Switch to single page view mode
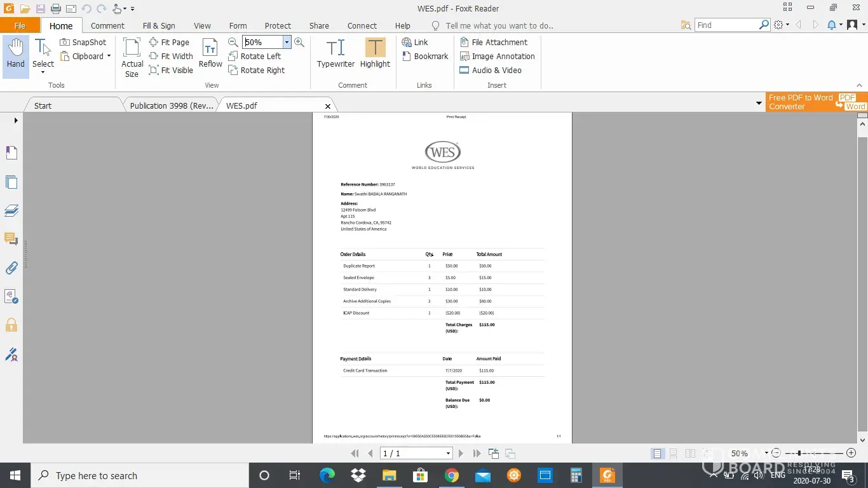This screenshot has height=488, width=868. [657, 454]
